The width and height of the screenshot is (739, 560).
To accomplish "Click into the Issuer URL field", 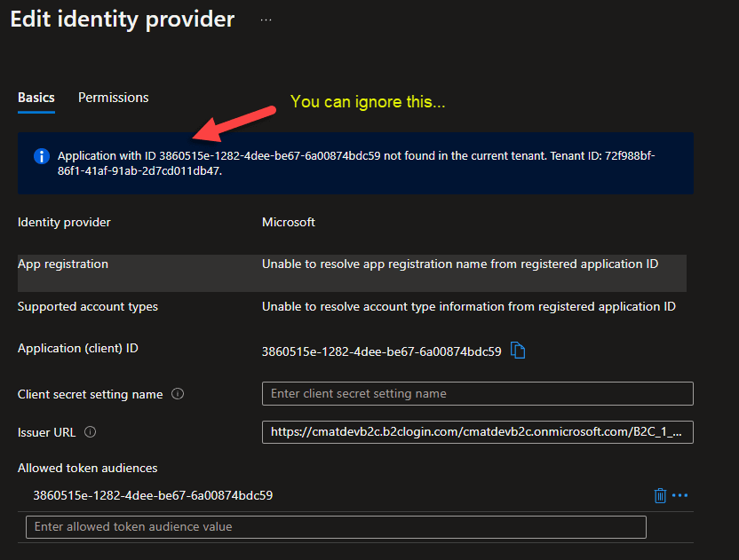I will [x=478, y=432].
